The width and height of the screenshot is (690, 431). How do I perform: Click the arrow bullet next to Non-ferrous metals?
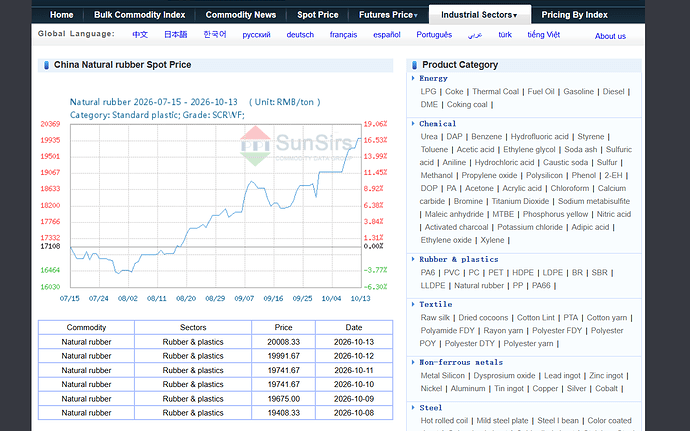pos(413,362)
